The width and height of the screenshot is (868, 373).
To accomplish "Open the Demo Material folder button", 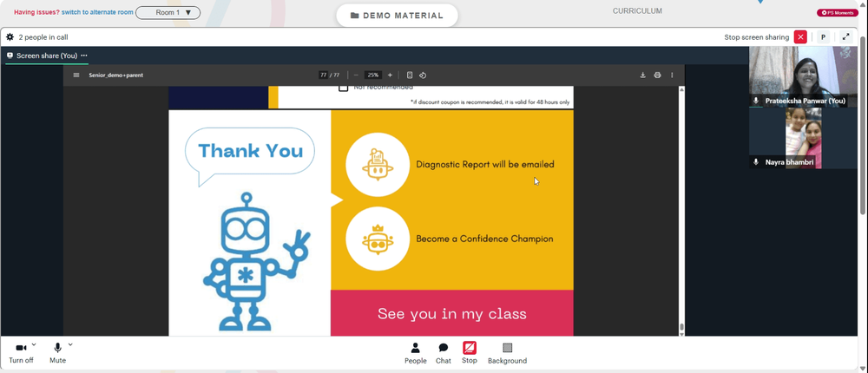I will [397, 16].
